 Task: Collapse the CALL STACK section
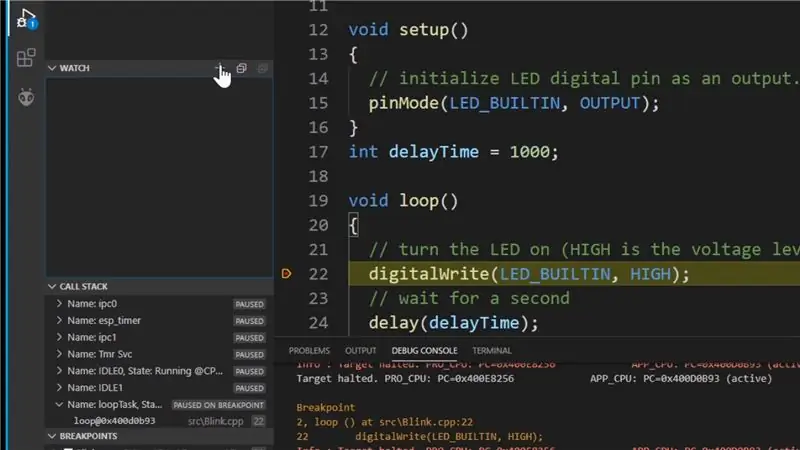tap(52, 287)
